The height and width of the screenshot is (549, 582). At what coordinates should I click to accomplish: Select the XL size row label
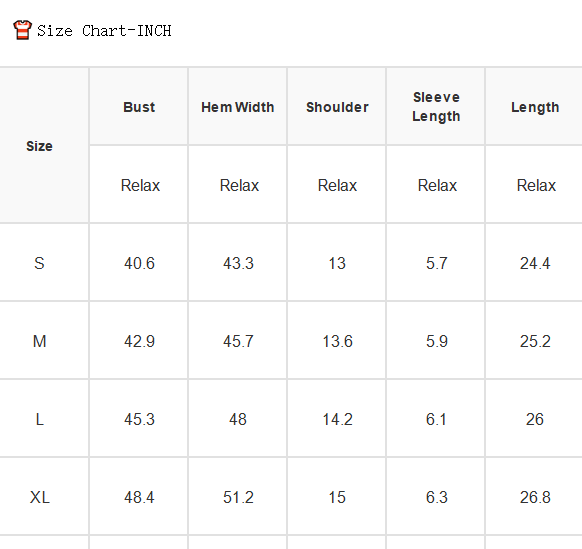click(39, 497)
